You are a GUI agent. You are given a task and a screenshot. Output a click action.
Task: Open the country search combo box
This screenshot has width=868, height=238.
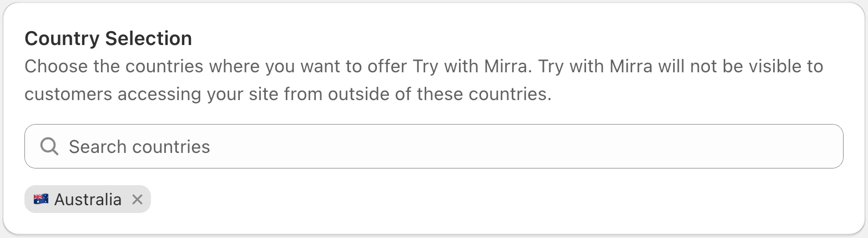coord(433,146)
